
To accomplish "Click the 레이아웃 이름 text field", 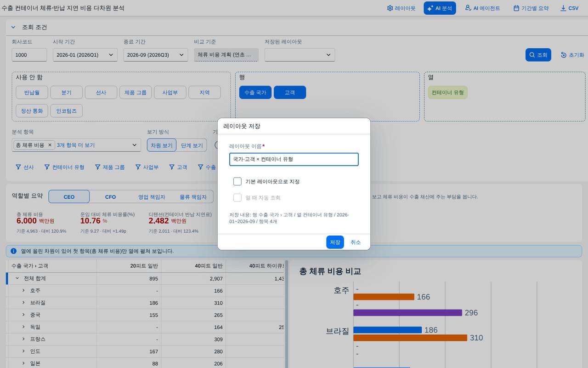I will 294,159.
